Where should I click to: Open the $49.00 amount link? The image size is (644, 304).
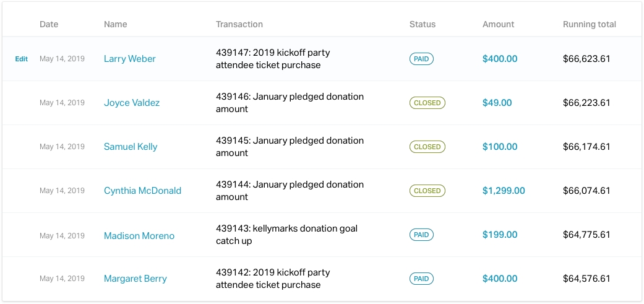pyautogui.click(x=497, y=103)
